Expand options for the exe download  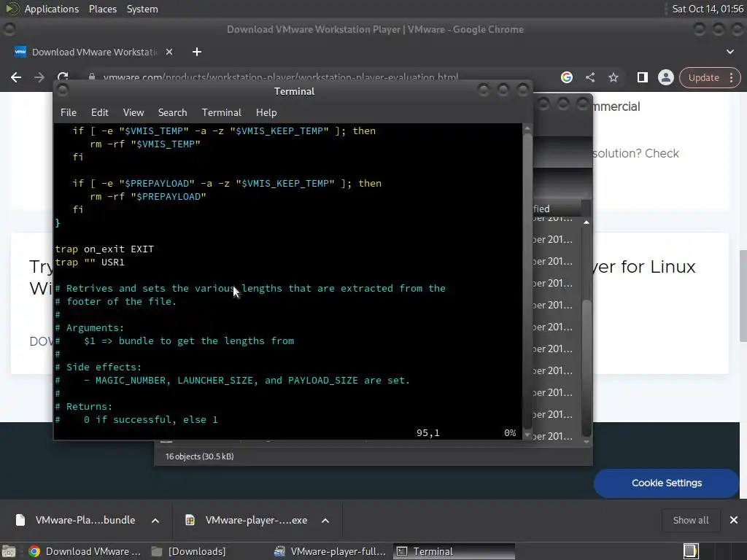325,521
